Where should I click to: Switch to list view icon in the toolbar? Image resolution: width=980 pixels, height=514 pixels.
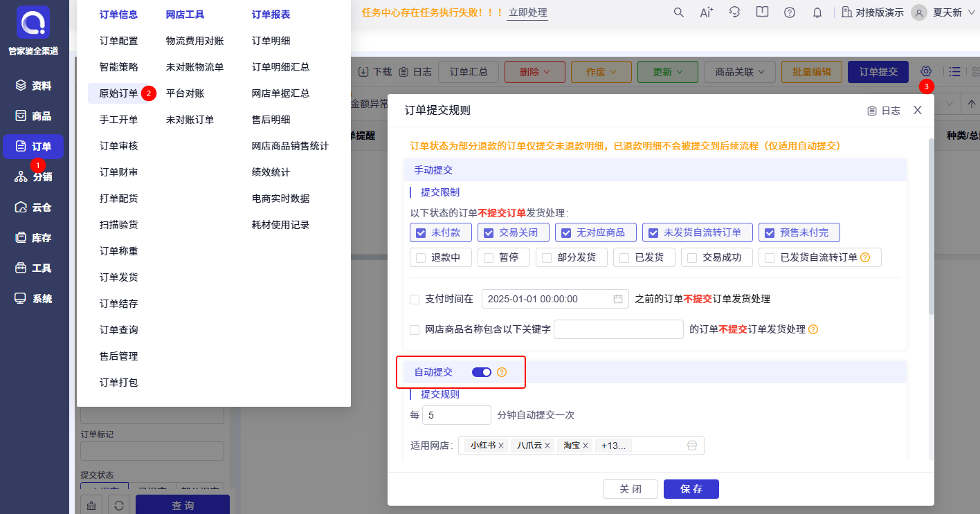[955, 71]
